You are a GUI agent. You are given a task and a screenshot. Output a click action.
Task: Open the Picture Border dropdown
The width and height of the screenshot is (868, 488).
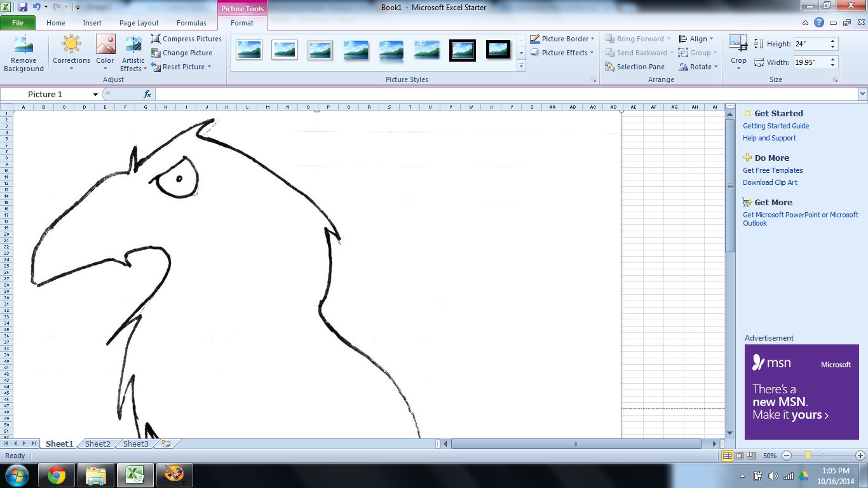click(x=562, y=39)
